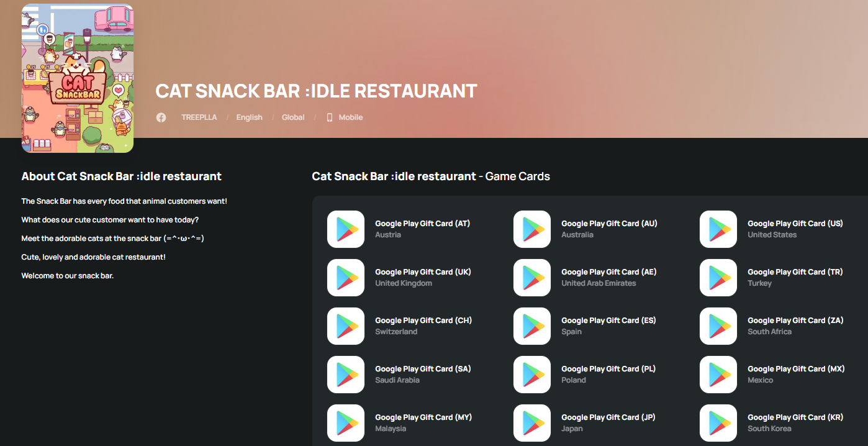The width and height of the screenshot is (868, 446).
Task: Click the 'Cute, lovely and adorable cat restaurant!' line
Action: tap(94, 257)
